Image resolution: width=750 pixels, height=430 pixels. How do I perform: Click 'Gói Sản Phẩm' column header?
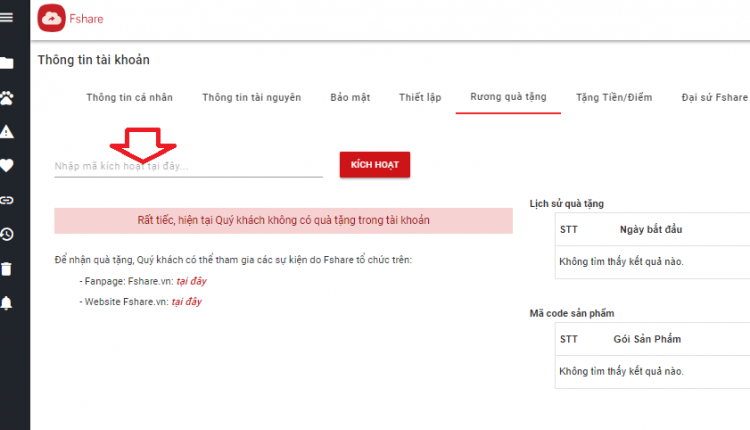point(647,339)
